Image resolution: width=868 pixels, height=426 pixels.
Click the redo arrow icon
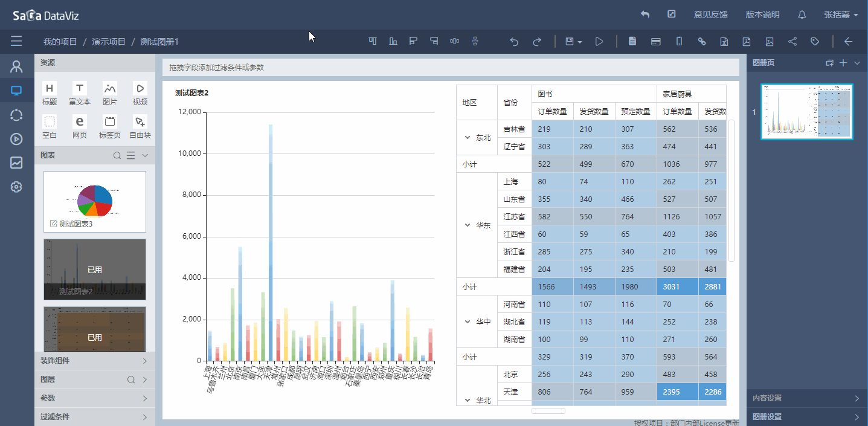click(x=537, y=42)
